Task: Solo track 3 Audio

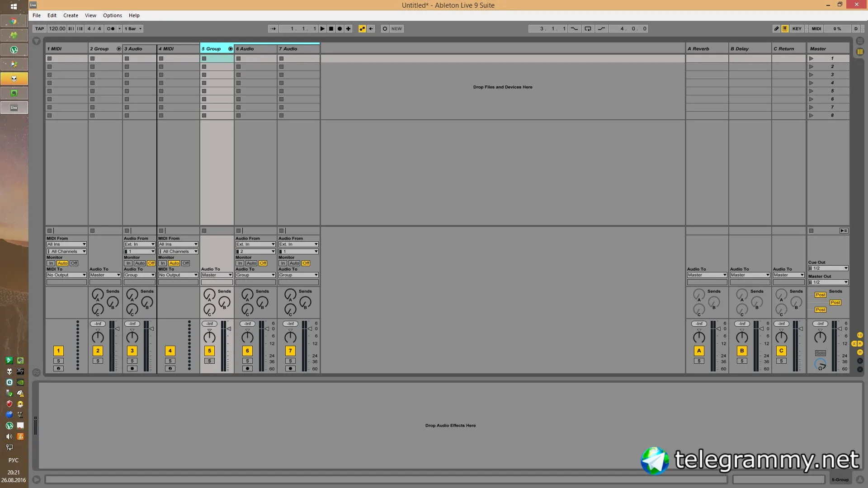Action: 132,361
